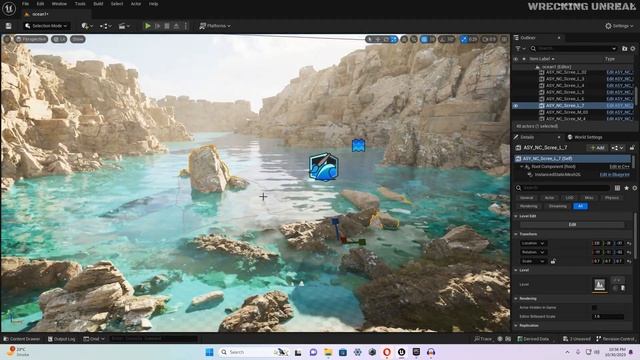
Task: Open the Outliner settings gear
Action: coord(633,49)
